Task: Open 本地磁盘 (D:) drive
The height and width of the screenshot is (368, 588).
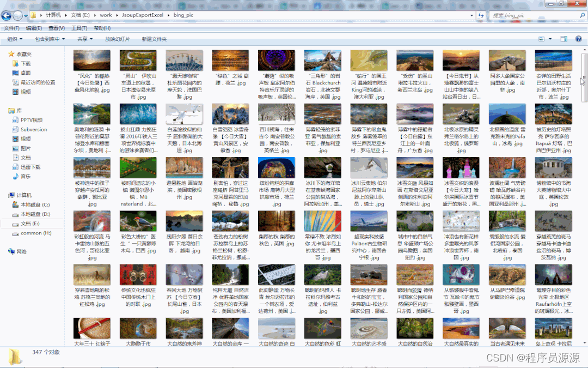Action: tap(31, 214)
